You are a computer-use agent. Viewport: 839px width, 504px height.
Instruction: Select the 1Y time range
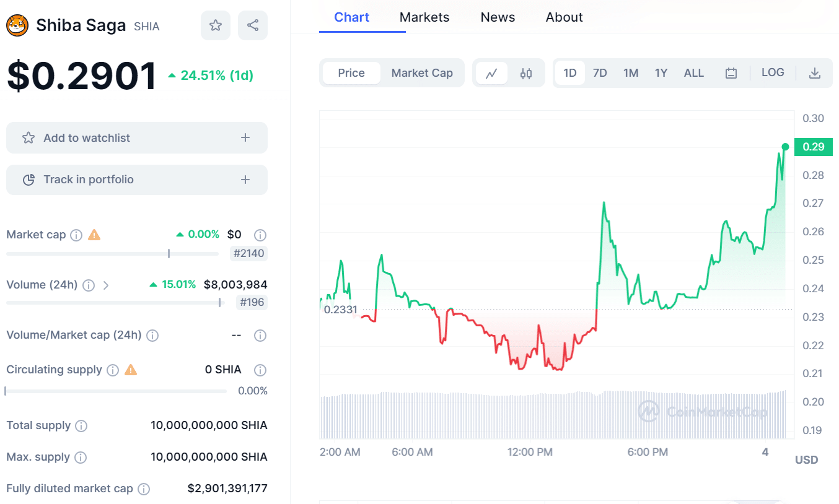click(x=661, y=73)
